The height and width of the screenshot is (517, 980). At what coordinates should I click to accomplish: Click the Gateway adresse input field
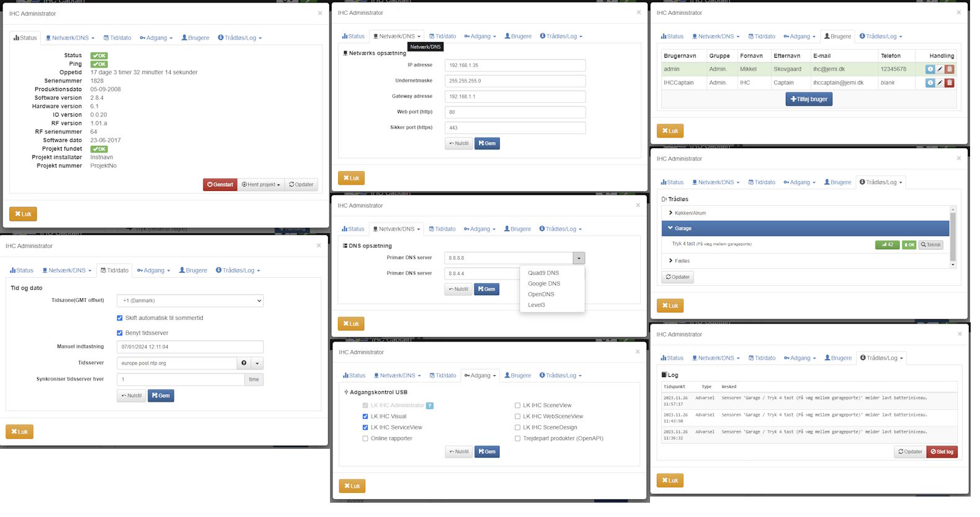point(515,97)
